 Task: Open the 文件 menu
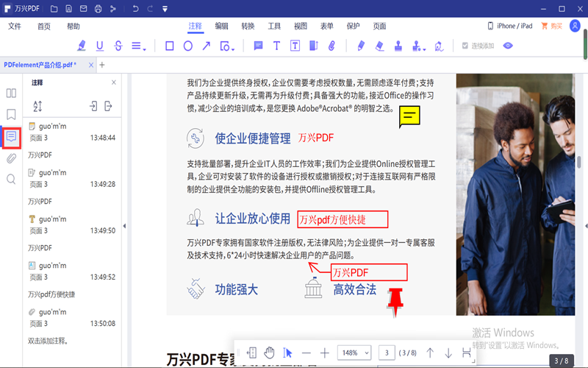[15, 26]
